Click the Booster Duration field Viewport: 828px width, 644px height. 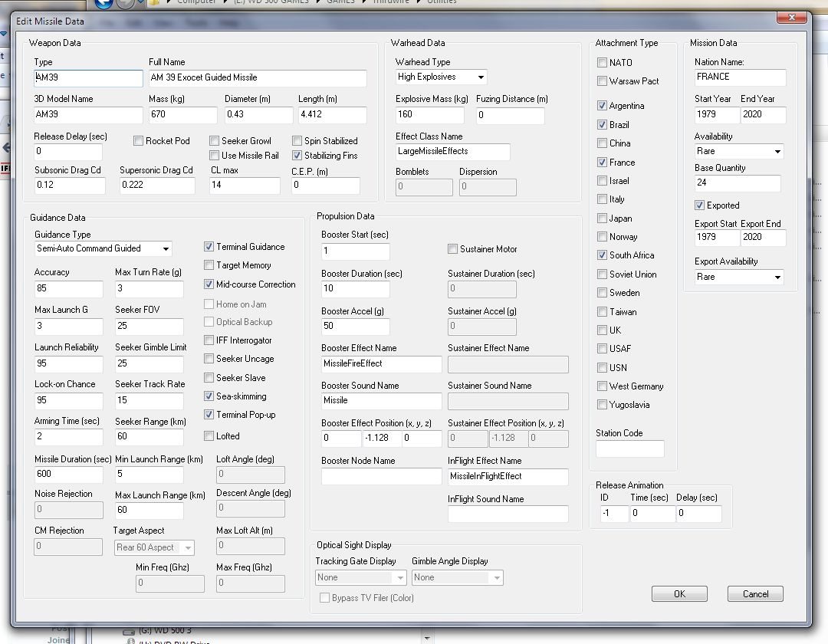(x=356, y=289)
